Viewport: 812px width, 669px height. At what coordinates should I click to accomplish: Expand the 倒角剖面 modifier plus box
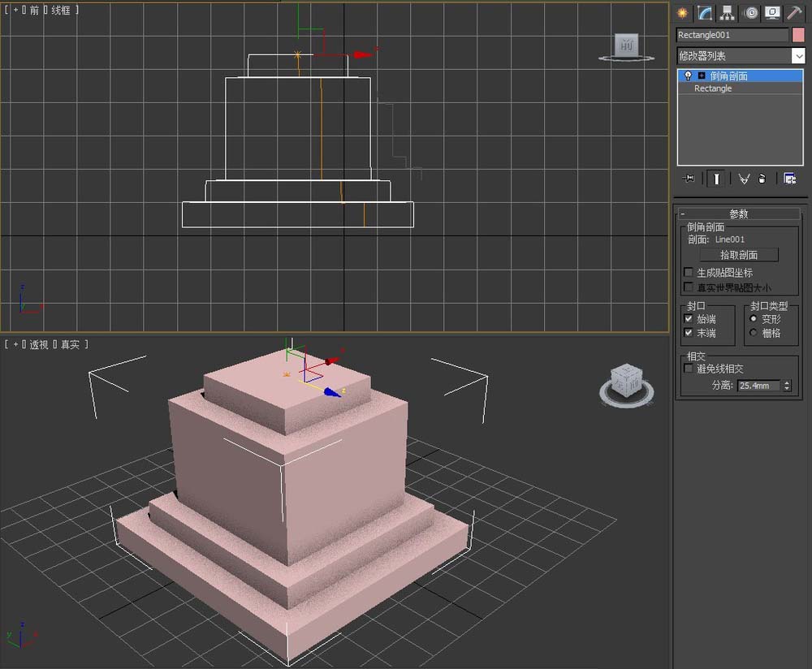[x=702, y=76]
